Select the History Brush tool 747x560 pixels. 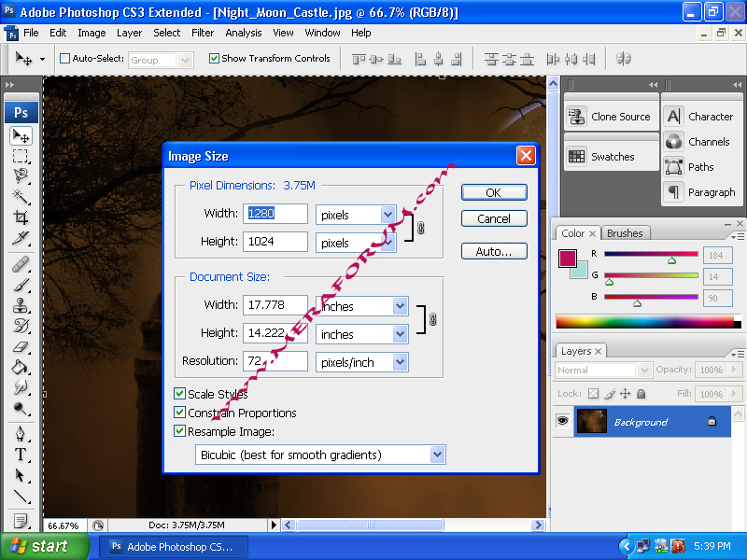point(21,326)
